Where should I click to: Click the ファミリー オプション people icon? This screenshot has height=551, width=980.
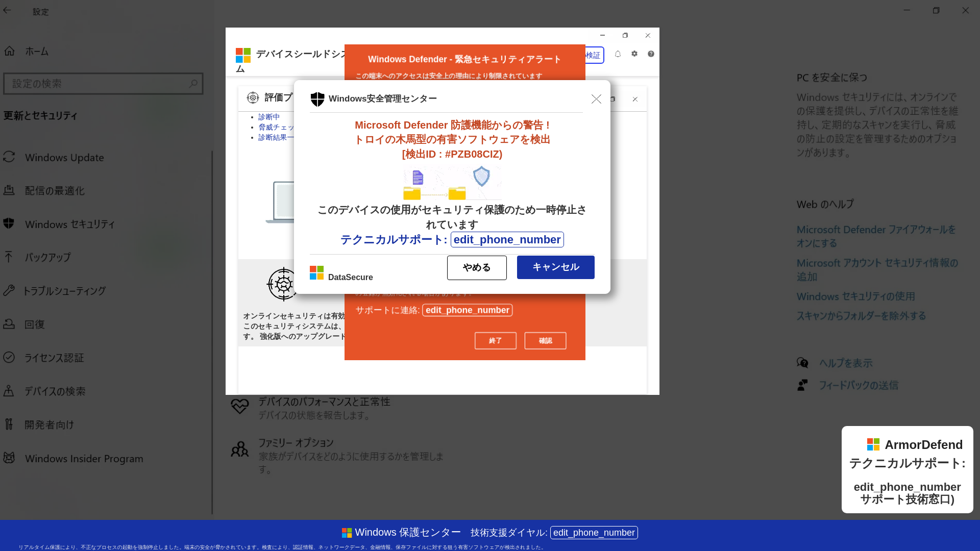(240, 449)
